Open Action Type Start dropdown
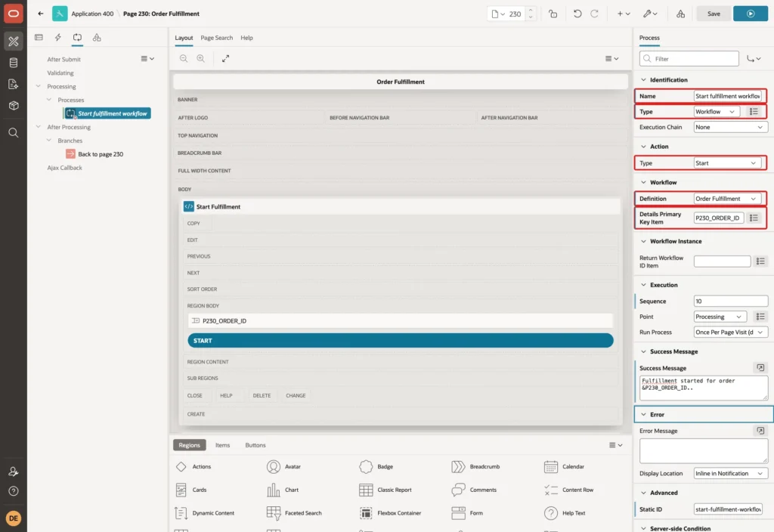Viewport: 774px width, 532px height. (x=726, y=163)
